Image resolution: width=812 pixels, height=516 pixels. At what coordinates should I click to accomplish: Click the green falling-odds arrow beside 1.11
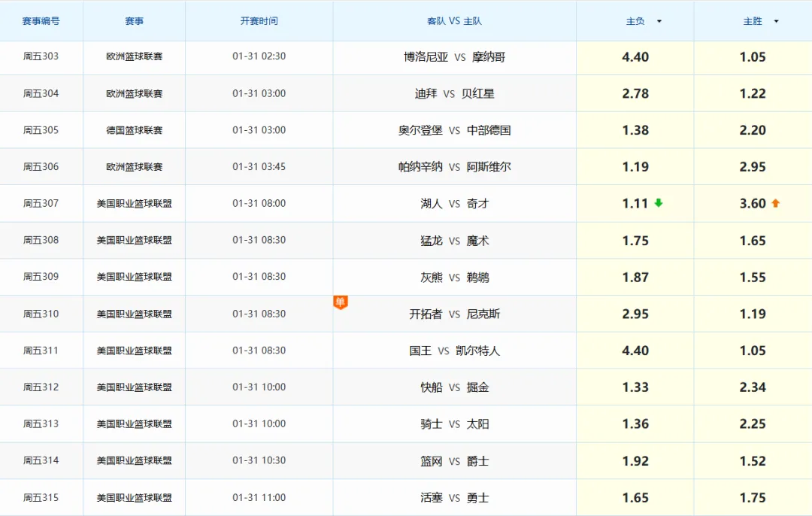click(x=658, y=204)
